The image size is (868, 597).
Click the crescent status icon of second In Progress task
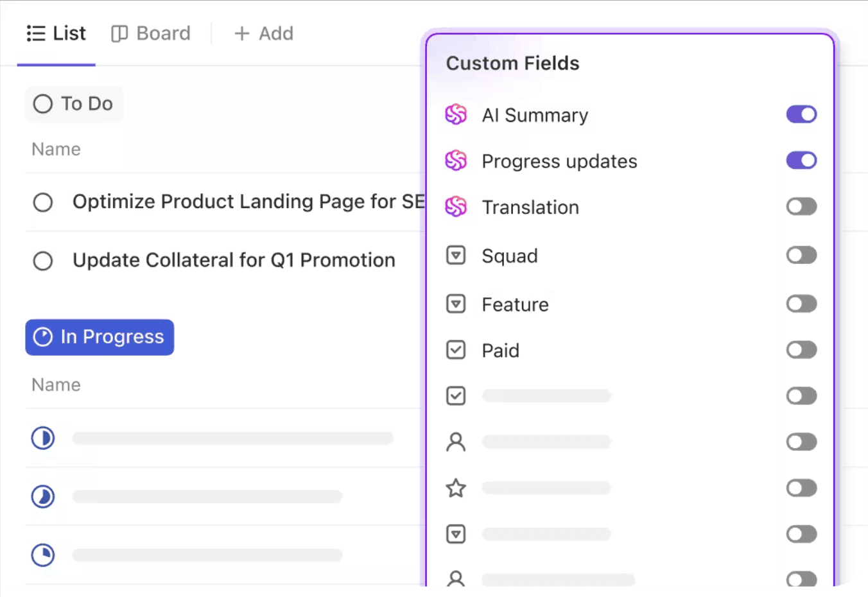43,497
